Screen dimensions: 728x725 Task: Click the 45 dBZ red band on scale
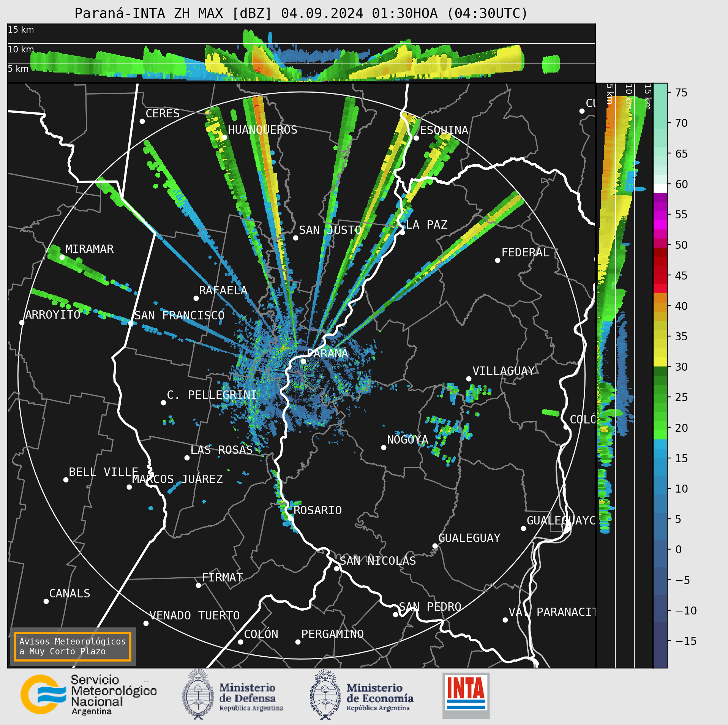(660, 275)
